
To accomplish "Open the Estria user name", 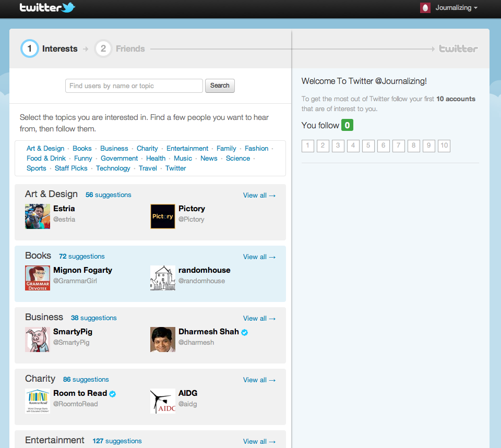I will pos(64,209).
